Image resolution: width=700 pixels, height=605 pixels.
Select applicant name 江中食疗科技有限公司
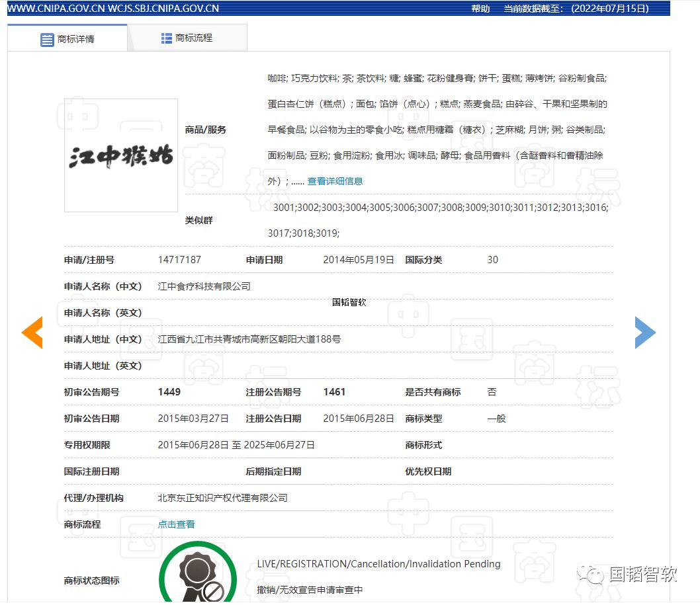point(204,286)
